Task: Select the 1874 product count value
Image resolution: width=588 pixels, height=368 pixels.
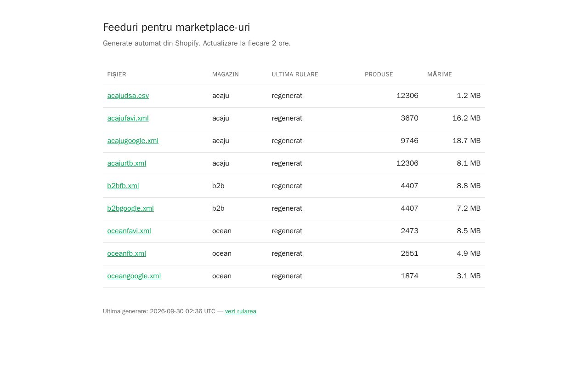Action: [x=409, y=276]
